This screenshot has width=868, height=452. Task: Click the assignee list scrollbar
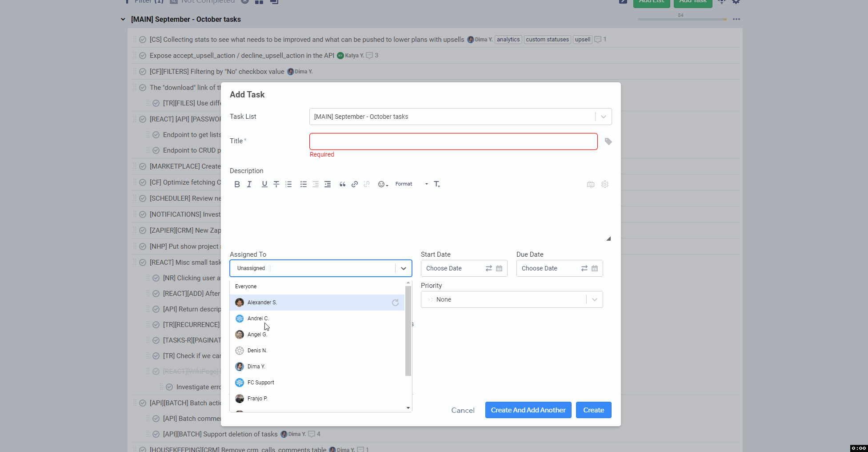(x=408, y=331)
